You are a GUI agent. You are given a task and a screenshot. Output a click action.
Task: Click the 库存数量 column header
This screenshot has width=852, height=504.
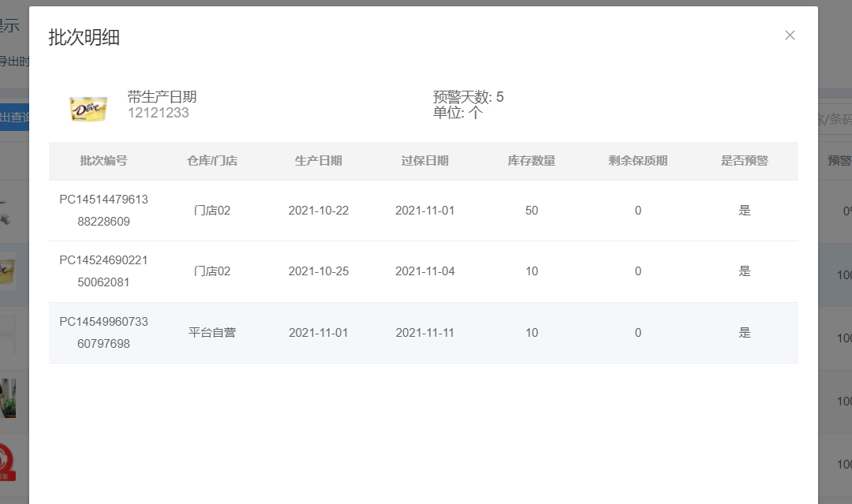[532, 161]
